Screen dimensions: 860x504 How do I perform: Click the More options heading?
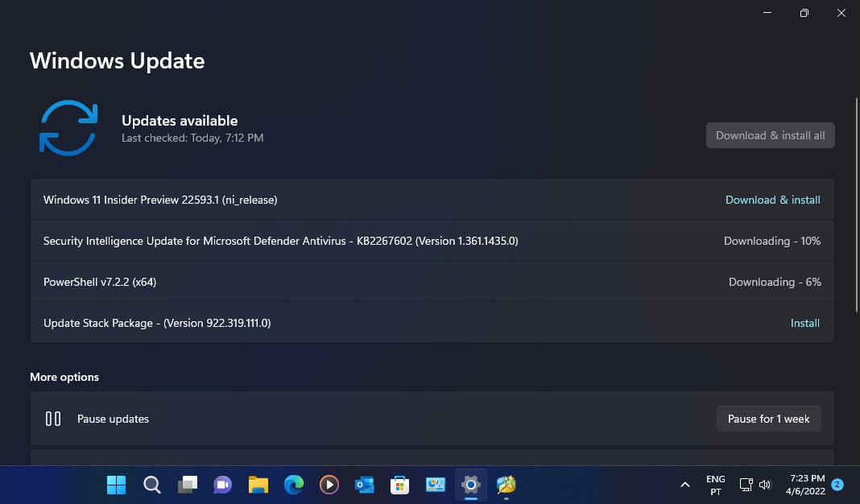[64, 378]
